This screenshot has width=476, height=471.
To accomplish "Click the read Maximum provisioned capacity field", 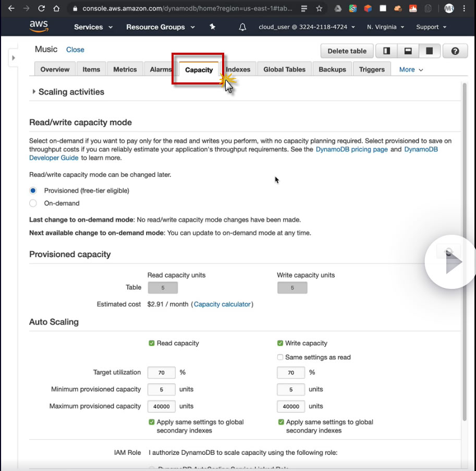I will tap(161, 406).
